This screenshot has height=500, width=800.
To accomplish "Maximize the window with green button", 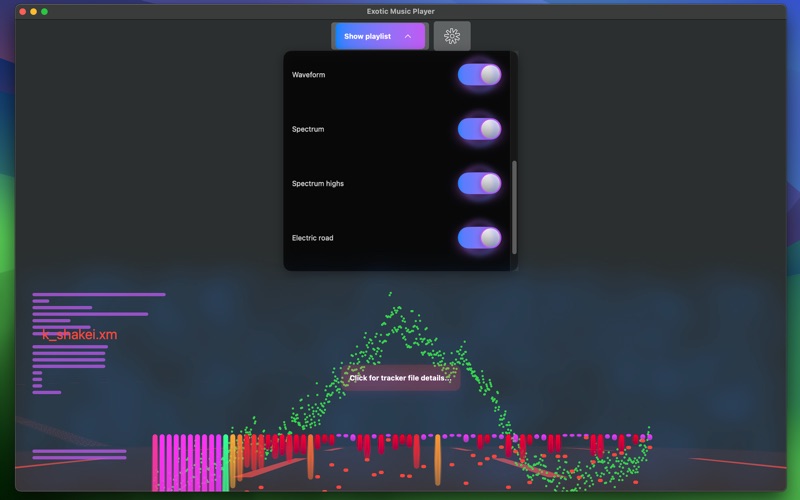I will (x=44, y=11).
